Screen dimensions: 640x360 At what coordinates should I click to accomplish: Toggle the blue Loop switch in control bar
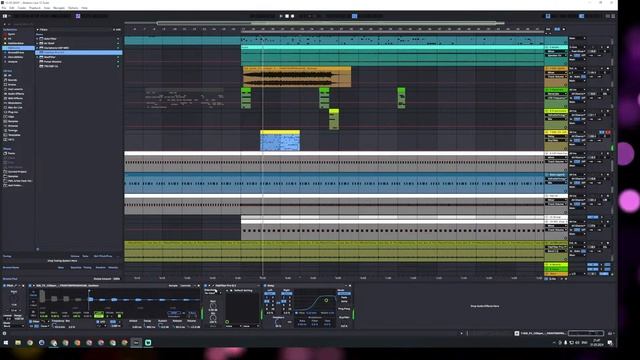point(355,16)
